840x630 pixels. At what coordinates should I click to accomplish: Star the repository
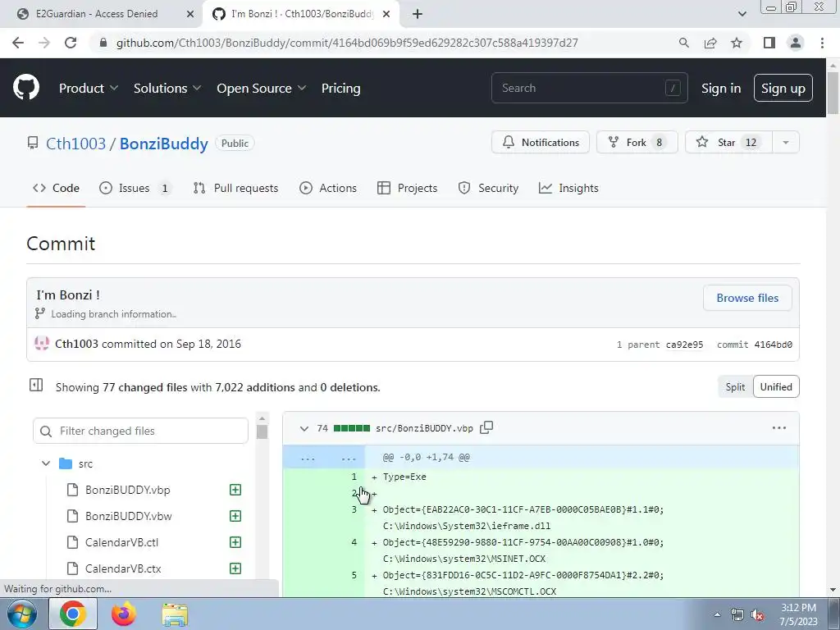tap(728, 142)
